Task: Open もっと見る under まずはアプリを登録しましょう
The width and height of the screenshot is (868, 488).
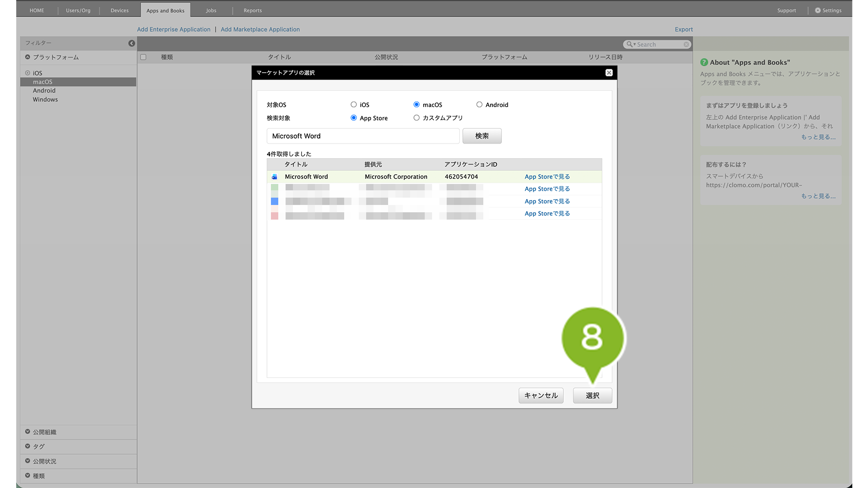Action: point(818,137)
